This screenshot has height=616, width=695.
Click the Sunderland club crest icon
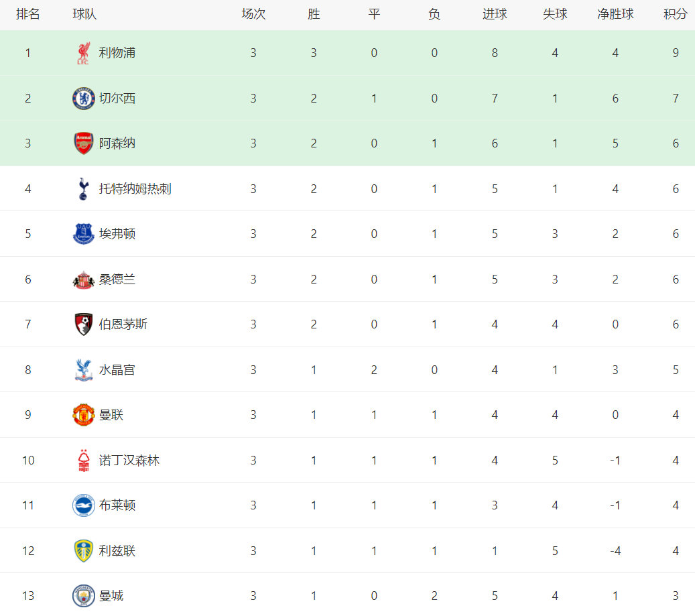click(x=83, y=280)
